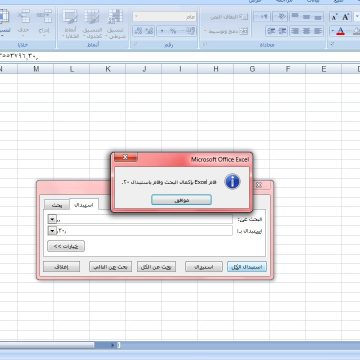Select column H header

[x=216, y=69]
